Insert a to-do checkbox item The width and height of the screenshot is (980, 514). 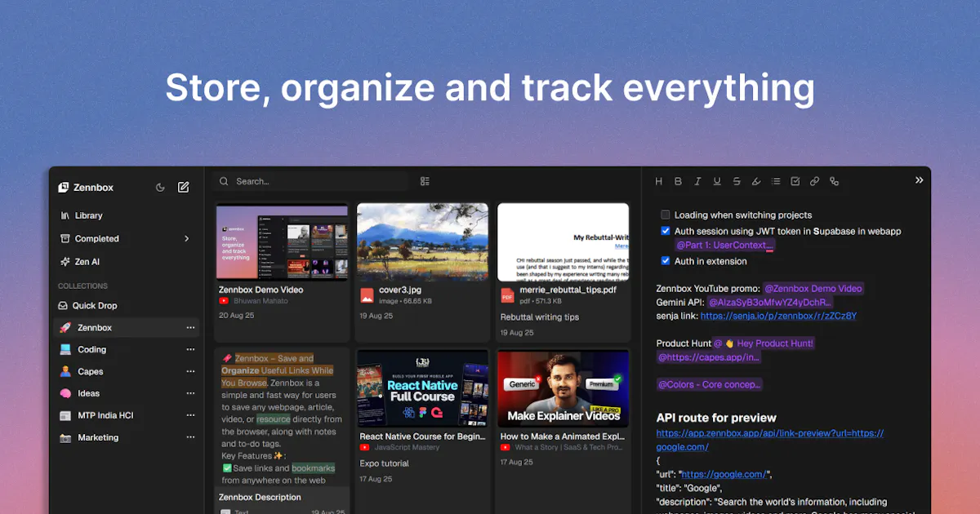click(795, 181)
